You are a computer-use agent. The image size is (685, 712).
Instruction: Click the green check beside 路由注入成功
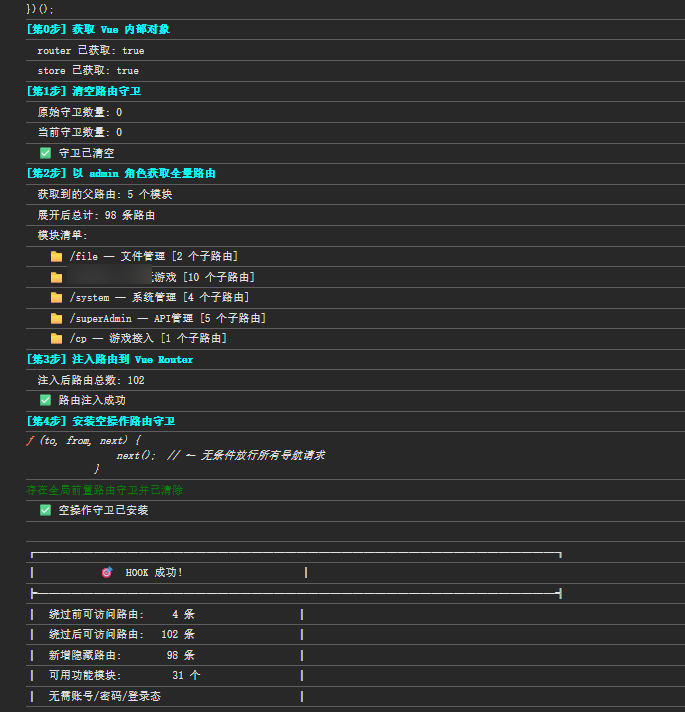45,400
